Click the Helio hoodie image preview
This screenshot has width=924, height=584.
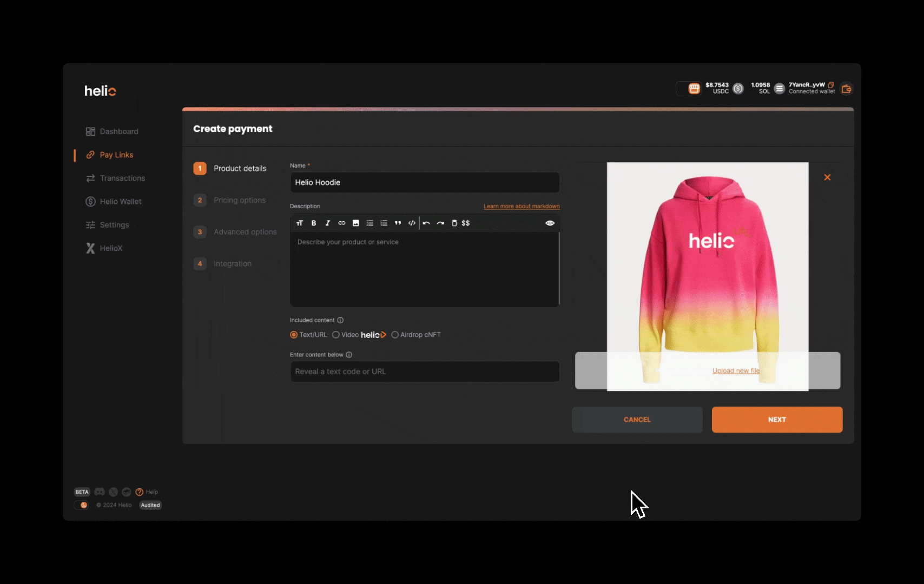click(x=708, y=276)
